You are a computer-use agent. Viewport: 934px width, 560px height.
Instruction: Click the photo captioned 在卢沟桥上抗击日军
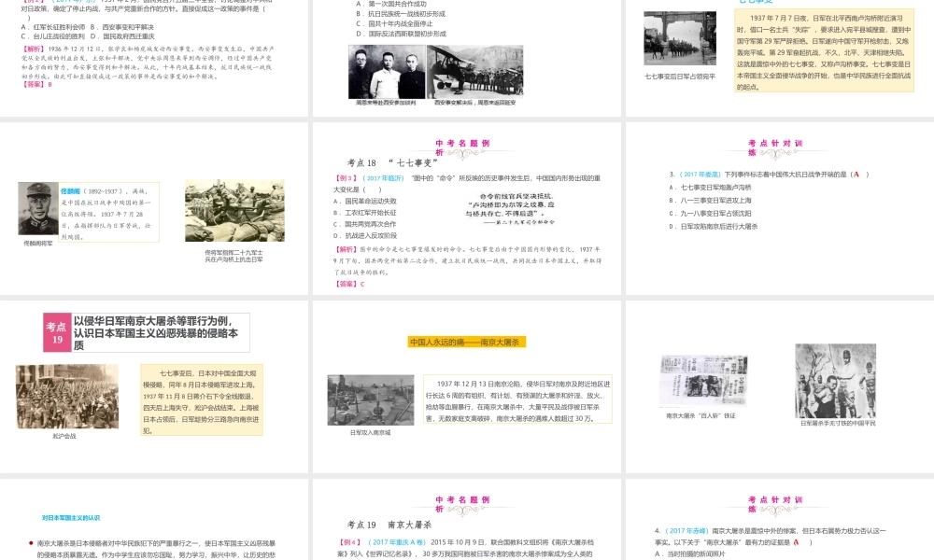click(234, 211)
